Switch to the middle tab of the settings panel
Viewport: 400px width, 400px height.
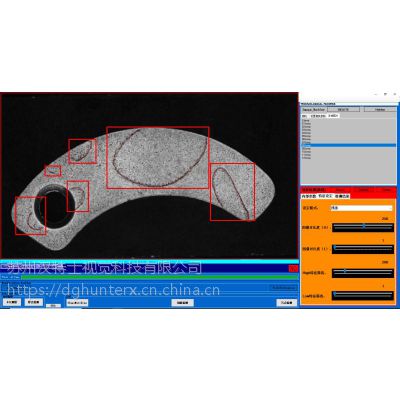click(x=325, y=196)
